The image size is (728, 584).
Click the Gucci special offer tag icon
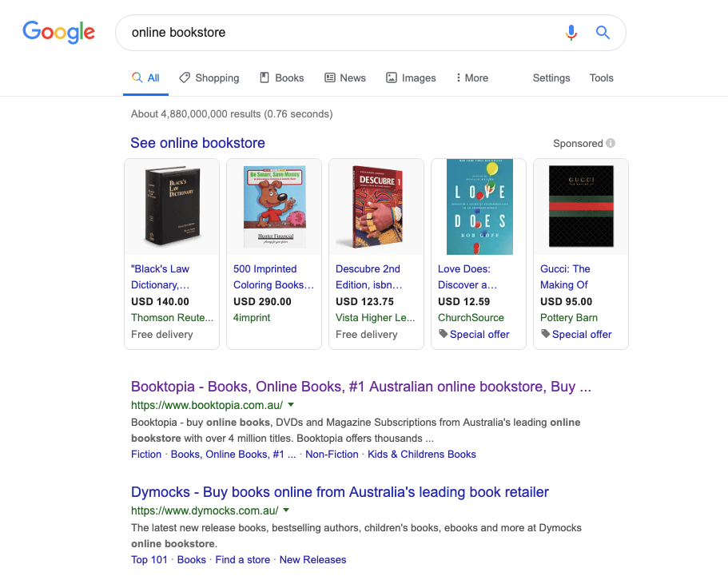(x=546, y=334)
